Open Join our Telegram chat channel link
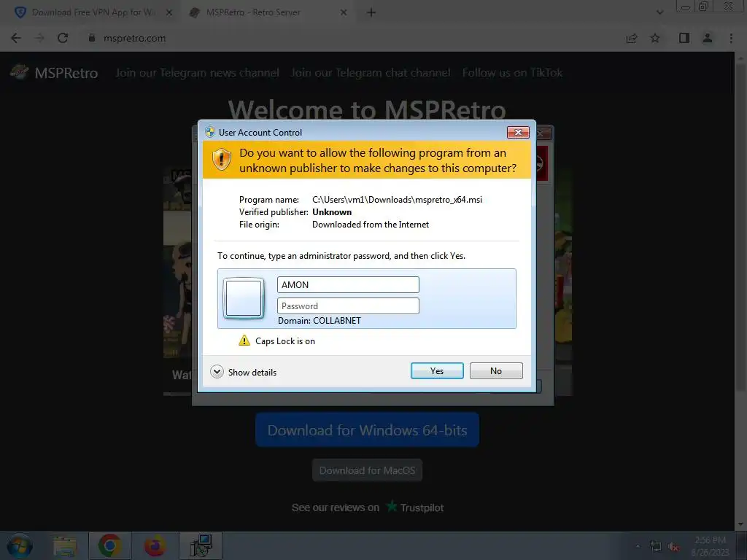Screen dimensions: 747x560 coord(370,72)
